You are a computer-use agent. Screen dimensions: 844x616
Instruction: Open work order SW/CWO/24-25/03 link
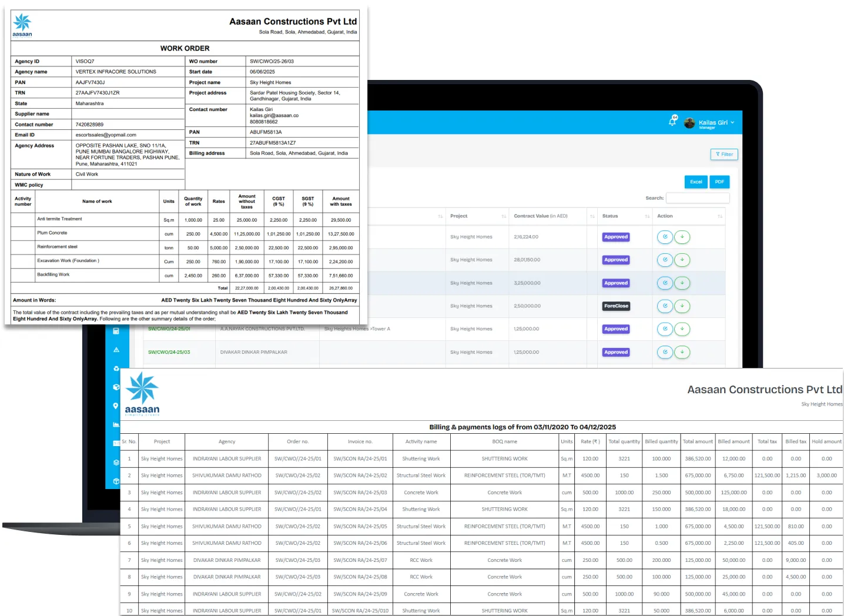169,352
